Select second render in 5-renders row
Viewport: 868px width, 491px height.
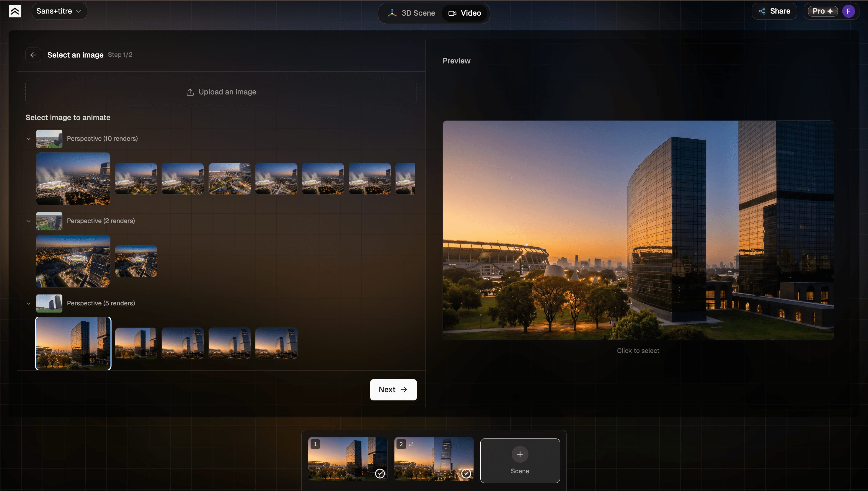pyautogui.click(x=136, y=343)
